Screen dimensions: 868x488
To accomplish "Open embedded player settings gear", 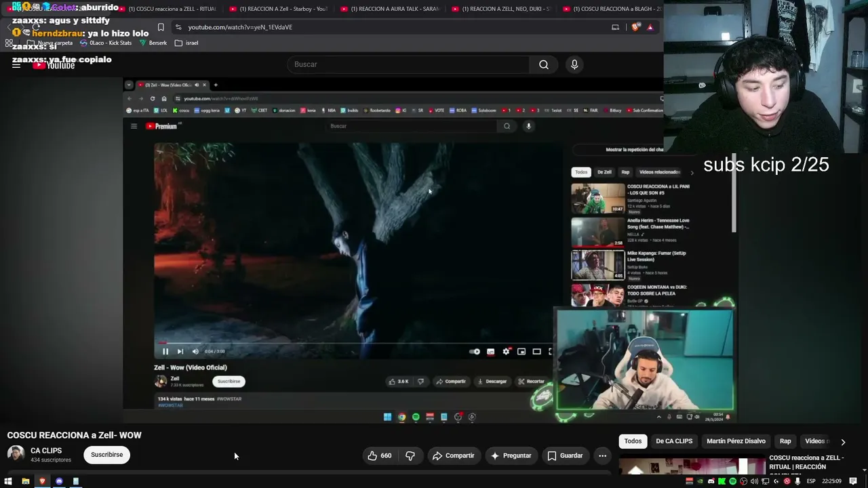I will coord(506,351).
